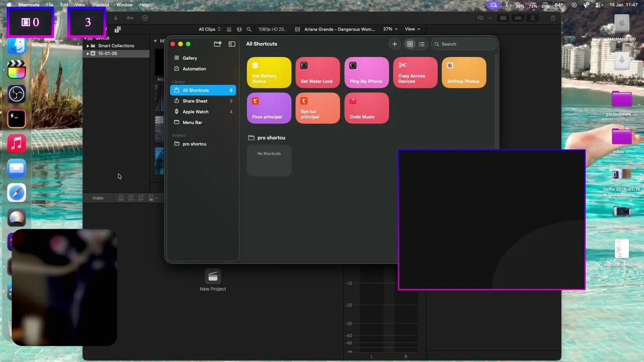
Task: Switch Shortcuts to list view
Action: pyautogui.click(x=422, y=44)
